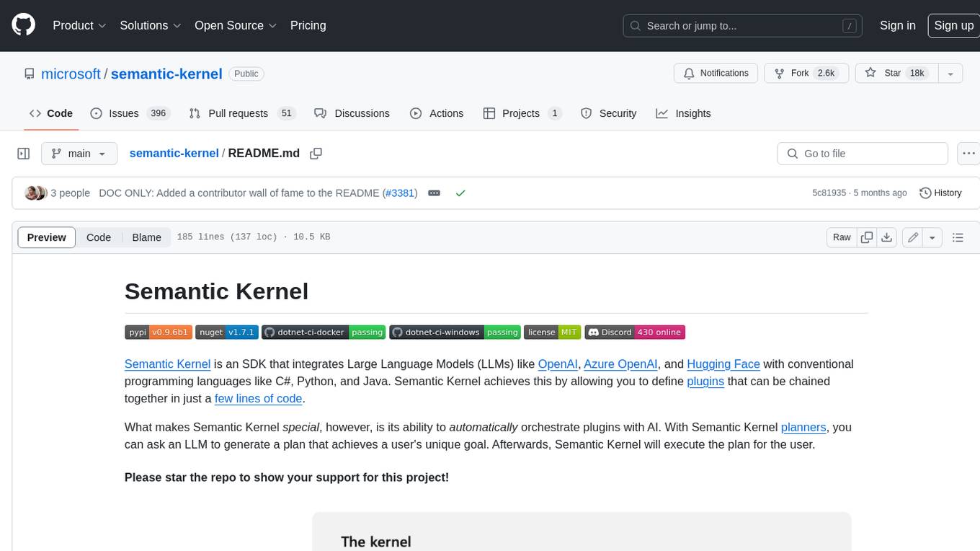This screenshot has height=551, width=980.
Task: Copy raw file contents icon
Action: pyautogui.click(x=867, y=237)
